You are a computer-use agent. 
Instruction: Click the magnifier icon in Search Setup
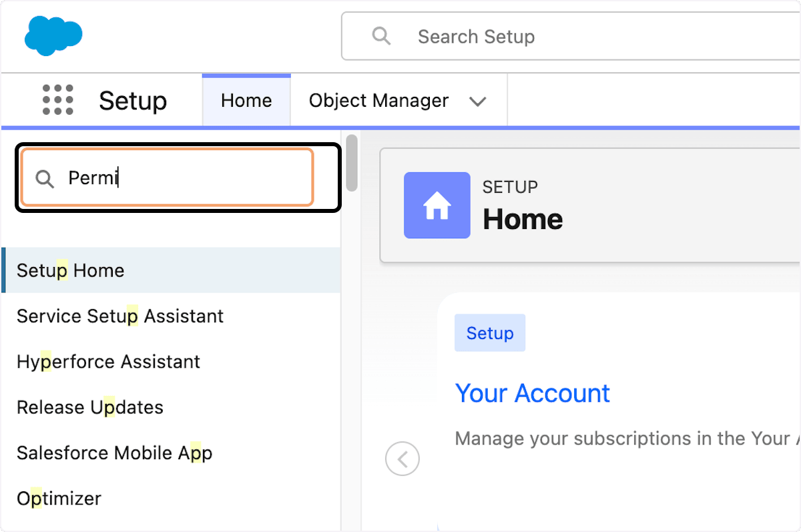tap(381, 35)
